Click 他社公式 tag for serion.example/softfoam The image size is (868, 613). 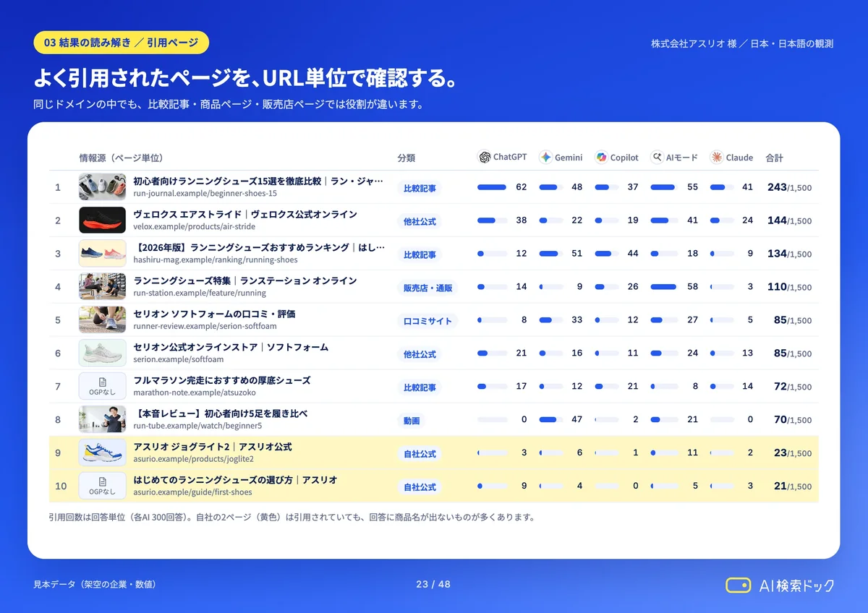[x=420, y=354]
